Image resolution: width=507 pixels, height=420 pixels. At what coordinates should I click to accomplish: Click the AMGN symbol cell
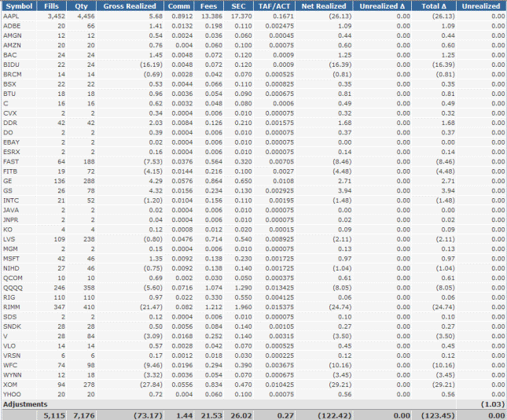click(13, 35)
